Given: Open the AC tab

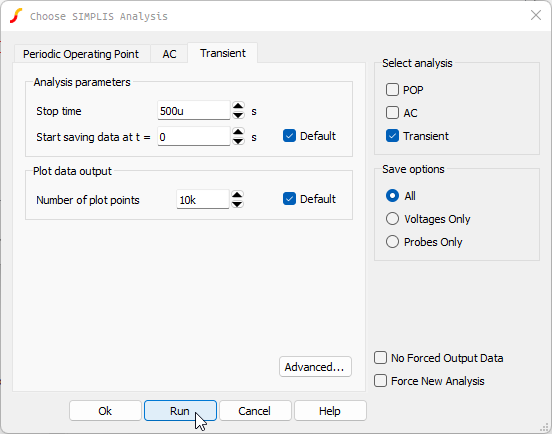Looking at the screenshot, I should click(x=169, y=54).
